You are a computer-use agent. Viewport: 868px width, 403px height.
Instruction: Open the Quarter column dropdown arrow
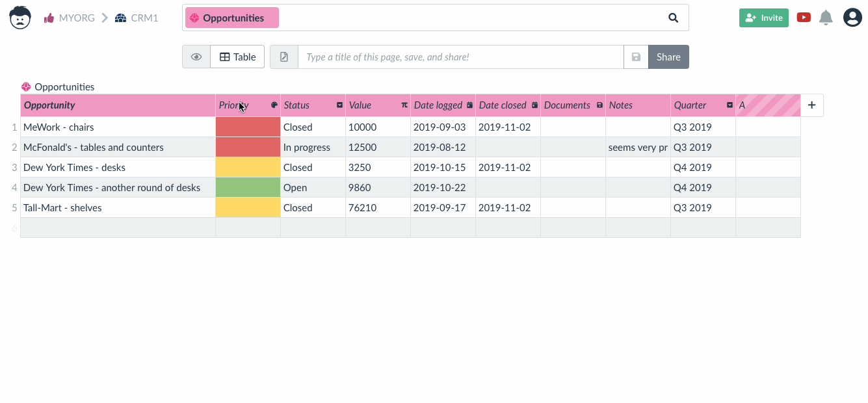[x=730, y=105]
